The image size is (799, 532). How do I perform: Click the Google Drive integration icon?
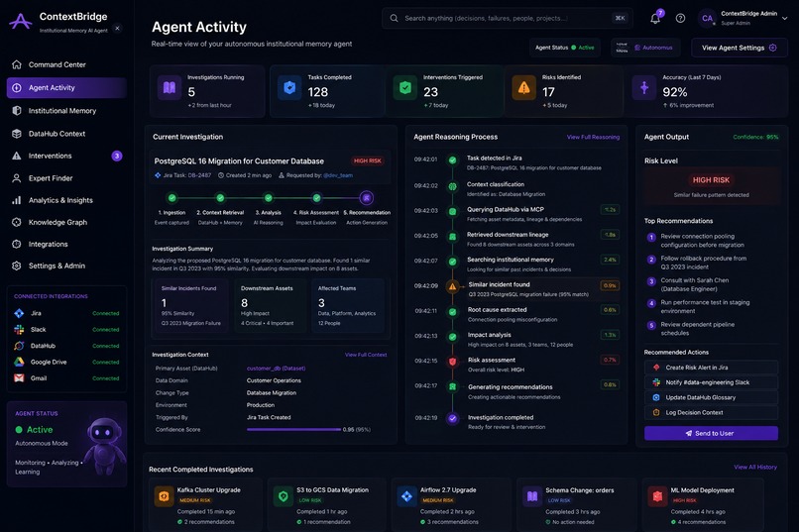point(19,362)
